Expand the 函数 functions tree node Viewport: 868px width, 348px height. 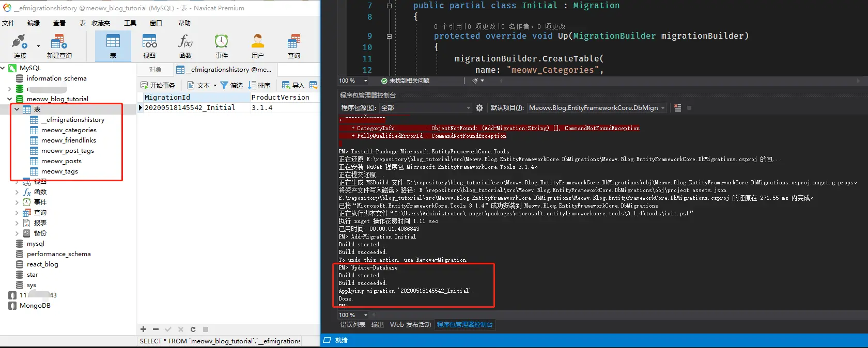[17, 192]
